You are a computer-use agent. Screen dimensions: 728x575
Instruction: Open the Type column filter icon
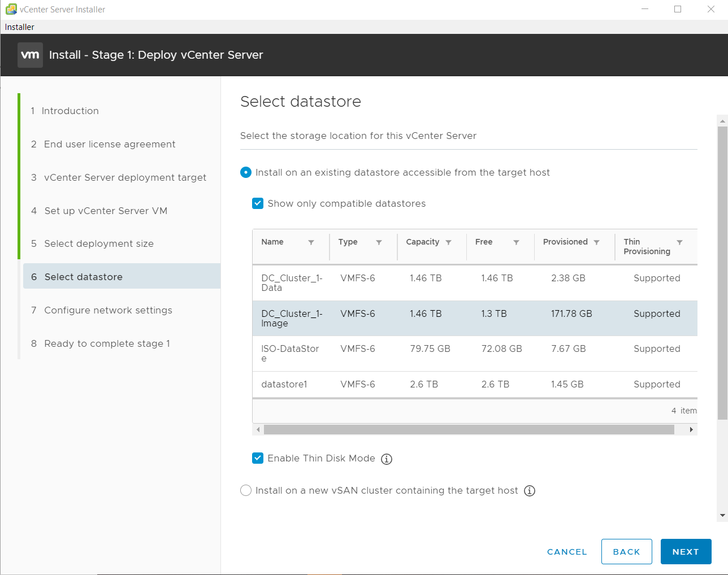(379, 242)
